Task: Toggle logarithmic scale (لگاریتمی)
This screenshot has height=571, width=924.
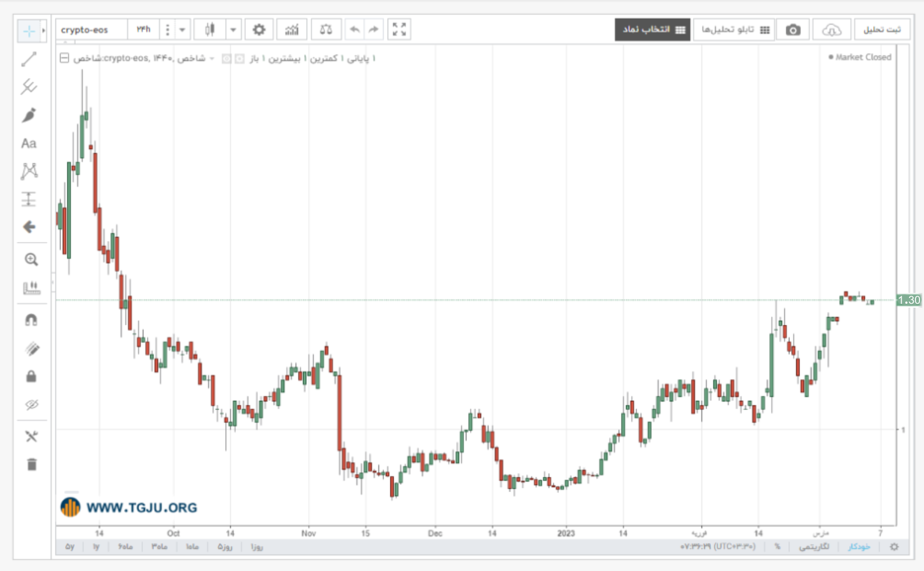Action: click(x=814, y=547)
